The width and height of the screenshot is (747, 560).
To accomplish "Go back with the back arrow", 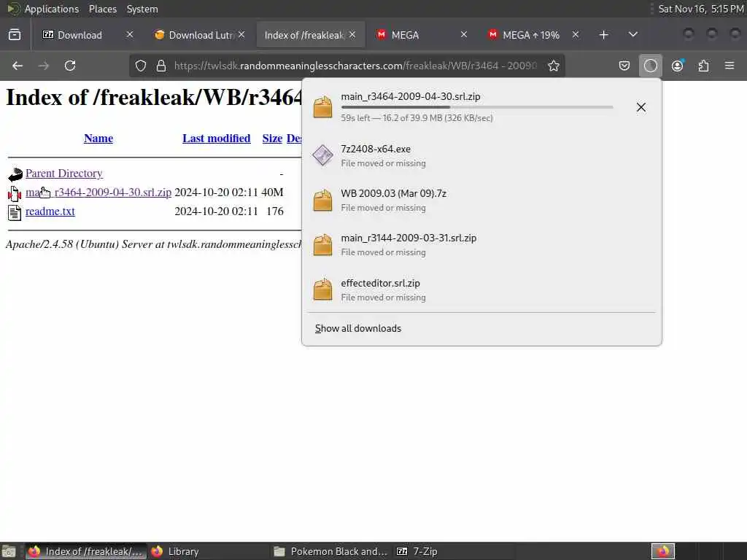I will click(18, 66).
